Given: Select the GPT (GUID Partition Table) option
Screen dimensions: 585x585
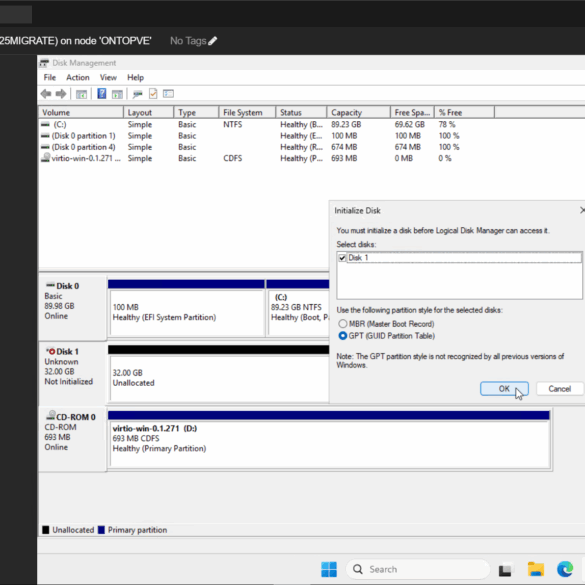Looking at the screenshot, I should 342,335.
